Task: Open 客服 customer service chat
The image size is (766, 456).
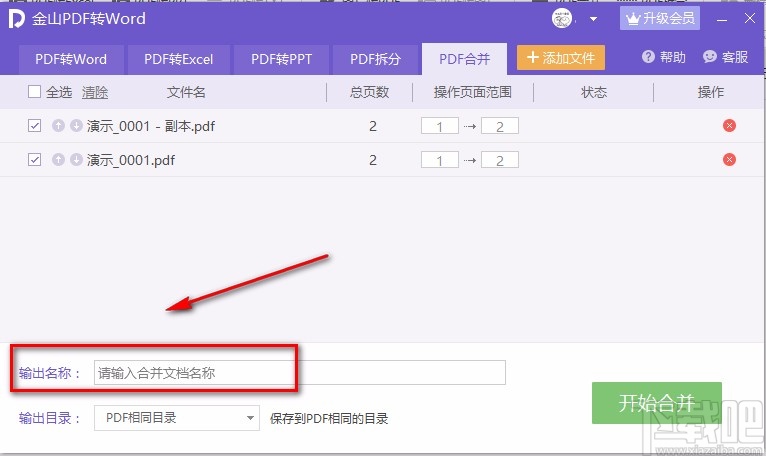Action: [725, 57]
